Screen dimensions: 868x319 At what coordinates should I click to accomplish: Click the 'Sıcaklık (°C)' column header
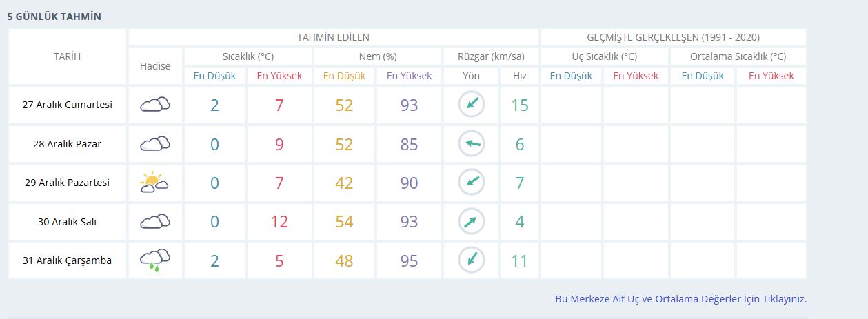tap(248, 56)
